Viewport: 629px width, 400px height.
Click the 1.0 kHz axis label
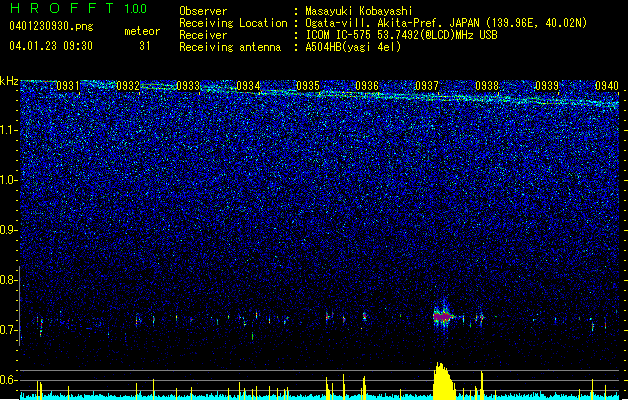coord(9,181)
